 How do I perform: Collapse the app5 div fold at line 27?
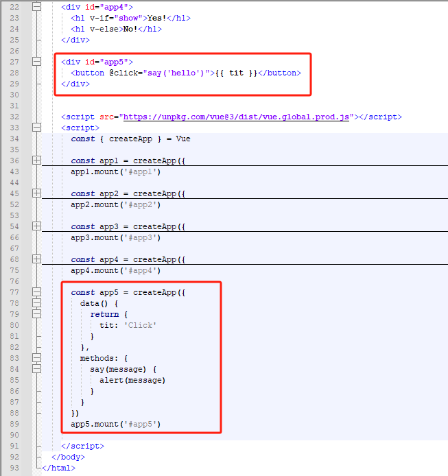tap(37, 62)
